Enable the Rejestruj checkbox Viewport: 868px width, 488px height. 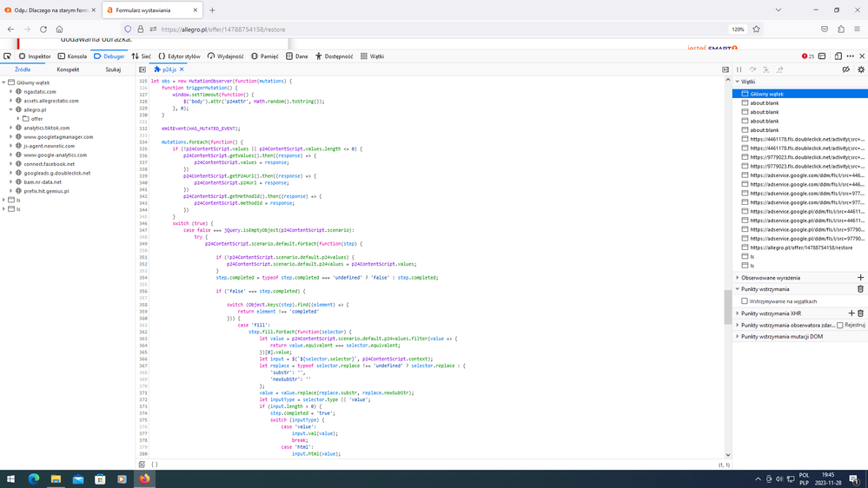click(840, 326)
